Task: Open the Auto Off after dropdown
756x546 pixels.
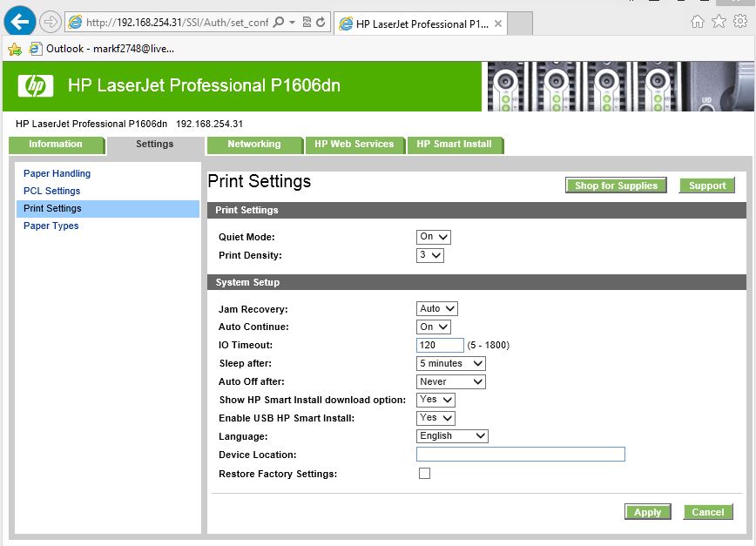Action: pyautogui.click(x=450, y=381)
